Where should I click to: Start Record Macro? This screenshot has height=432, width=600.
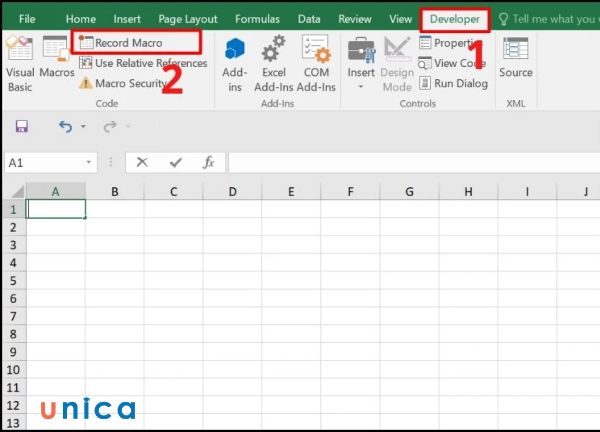click(121, 42)
